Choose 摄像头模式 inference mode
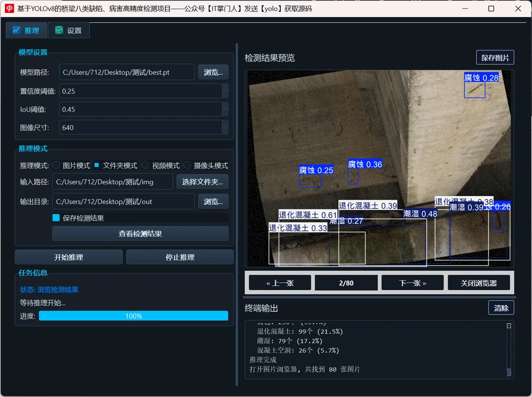This screenshot has height=397, width=532. (187, 165)
